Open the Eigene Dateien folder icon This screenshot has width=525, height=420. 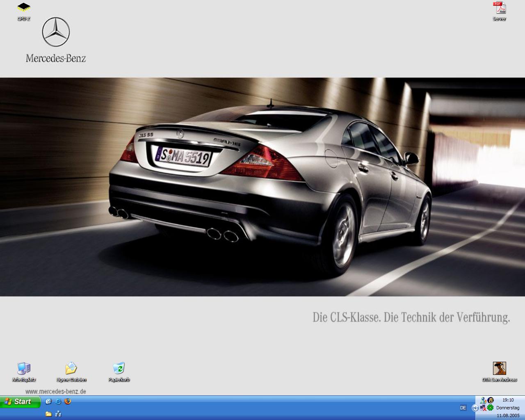click(71, 372)
